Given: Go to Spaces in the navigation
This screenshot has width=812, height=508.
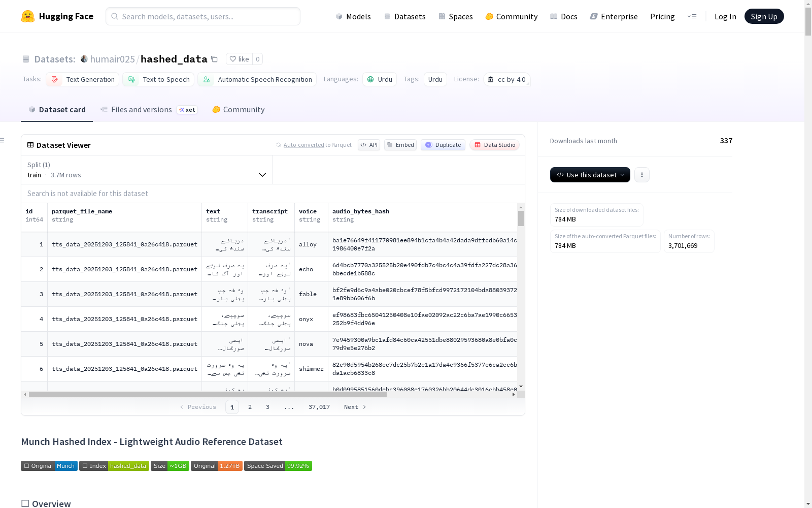Looking at the screenshot, I should (456, 17).
